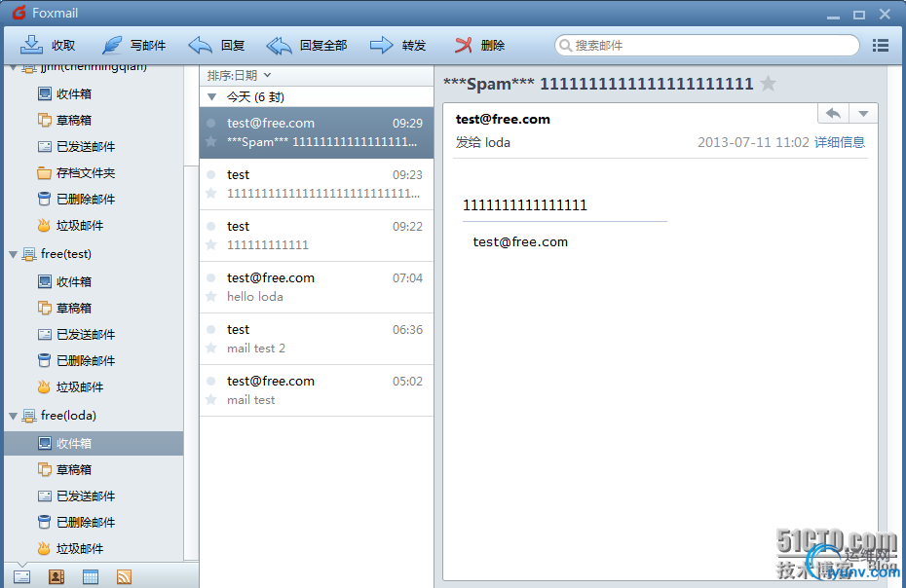Open 垃圾邮件 under free(test)
This screenshot has width=906, height=588.
[x=70, y=387]
